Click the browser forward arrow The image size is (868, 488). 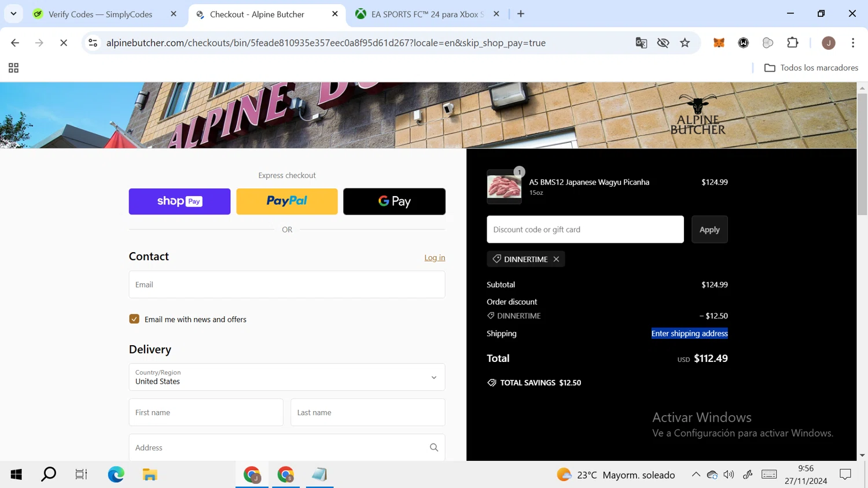39,43
